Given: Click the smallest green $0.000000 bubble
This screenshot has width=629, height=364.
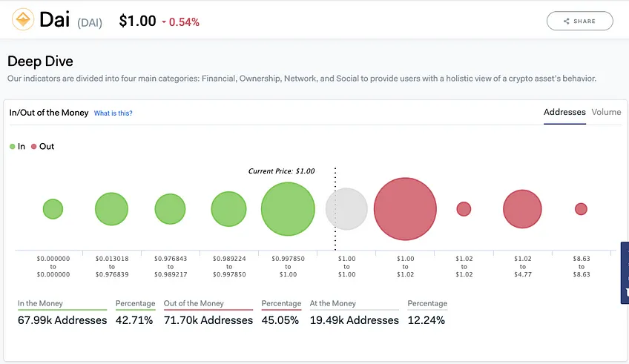Looking at the screenshot, I should 53,209.
